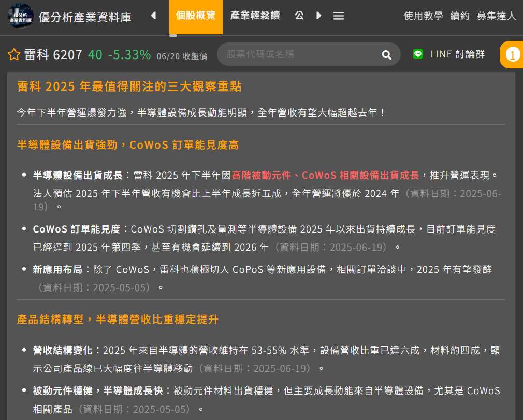Click the 06/20 收盤價 label
The image size is (523, 420).
click(x=182, y=56)
